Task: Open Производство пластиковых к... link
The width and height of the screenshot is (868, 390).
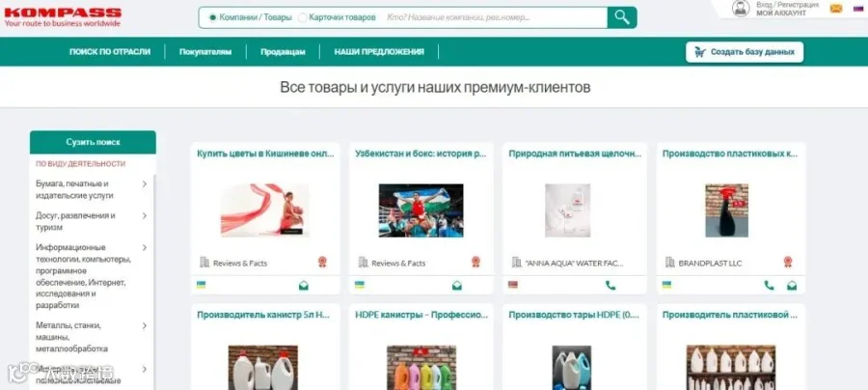Action: coord(730,154)
